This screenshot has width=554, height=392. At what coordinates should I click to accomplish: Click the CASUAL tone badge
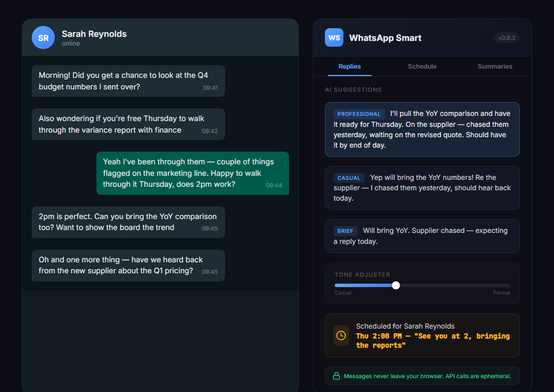coord(349,178)
